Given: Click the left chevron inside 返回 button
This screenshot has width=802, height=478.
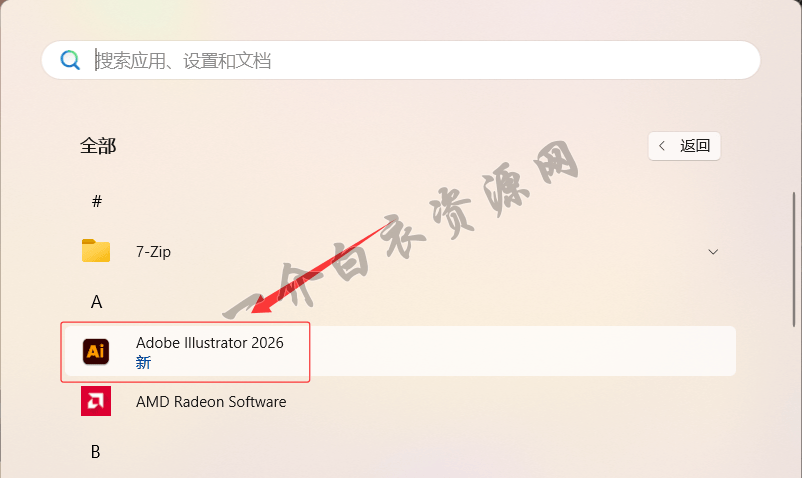Looking at the screenshot, I should (662, 146).
